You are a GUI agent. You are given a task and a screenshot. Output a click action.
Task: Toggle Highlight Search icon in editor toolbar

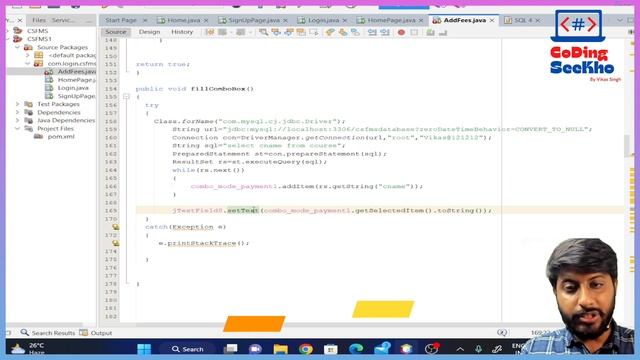click(302, 32)
